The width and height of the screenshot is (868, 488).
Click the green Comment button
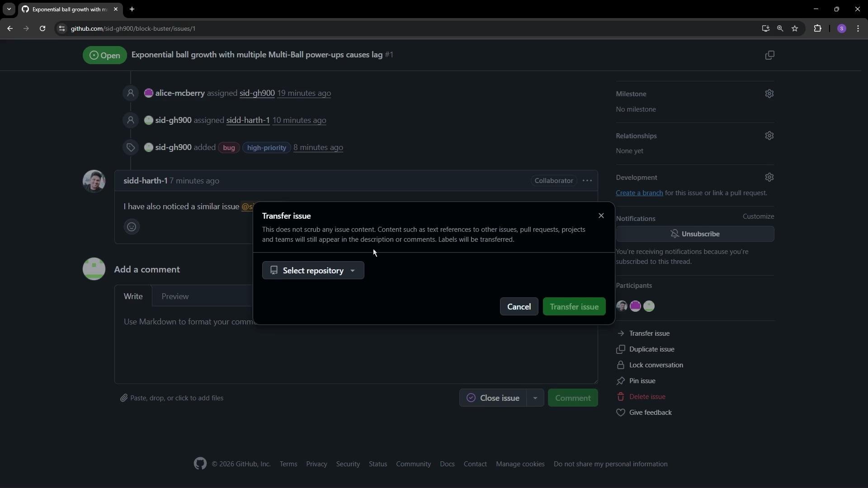point(573,398)
